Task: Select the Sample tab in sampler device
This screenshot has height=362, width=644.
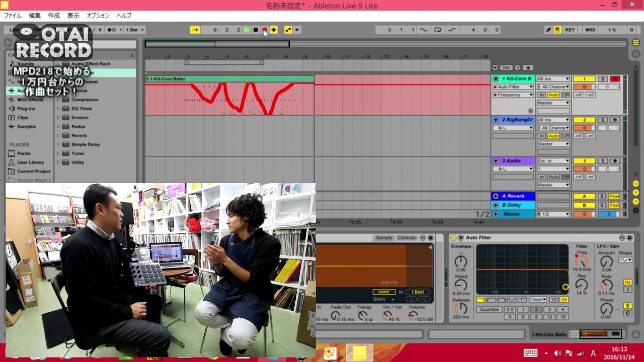Action: click(x=384, y=238)
